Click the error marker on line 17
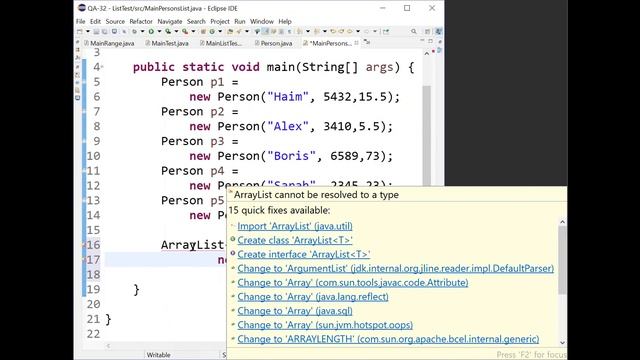This screenshot has height=360, width=640. 84,260
